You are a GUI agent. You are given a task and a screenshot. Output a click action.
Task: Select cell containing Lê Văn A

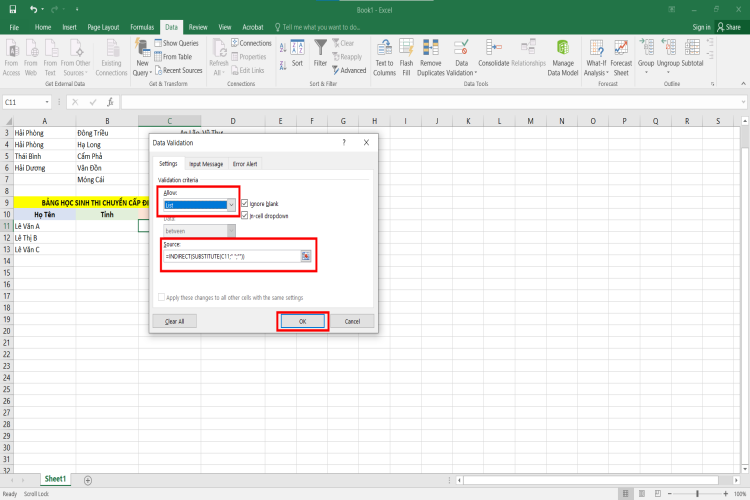pos(44,226)
